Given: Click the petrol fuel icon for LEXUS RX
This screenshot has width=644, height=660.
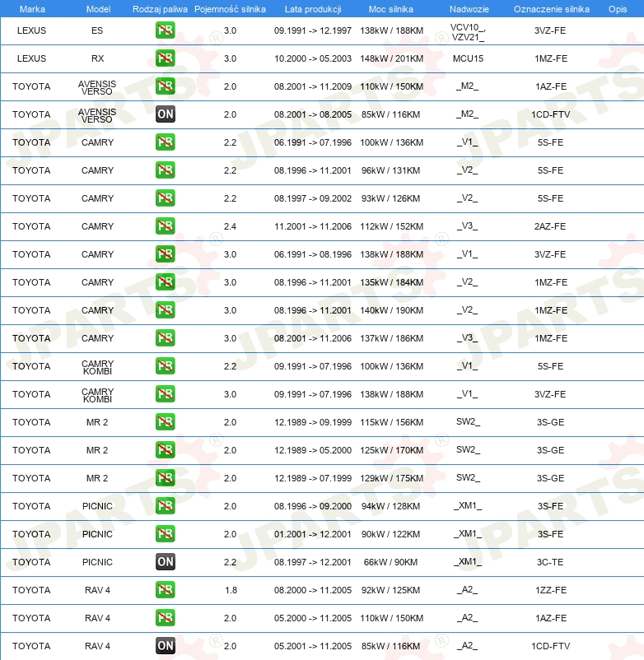Looking at the screenshot, I should point(165,58).
